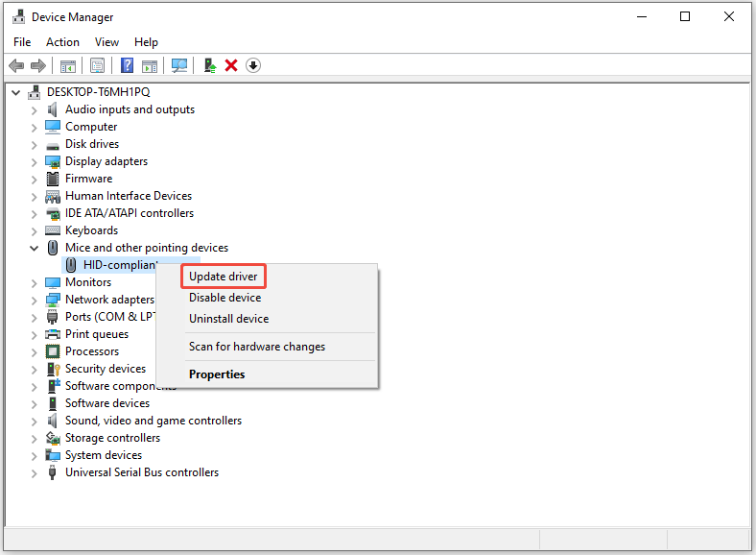756x555 pixels.
Task: Click the Print queues printer icon
Action: coord(53,334)
